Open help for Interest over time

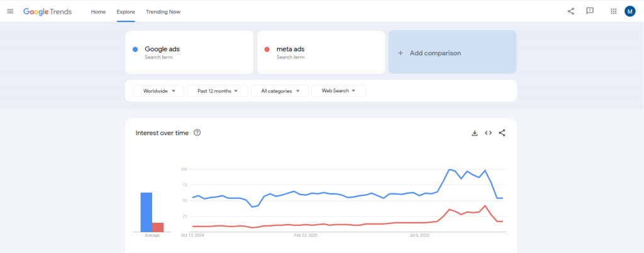click(197, 132)
